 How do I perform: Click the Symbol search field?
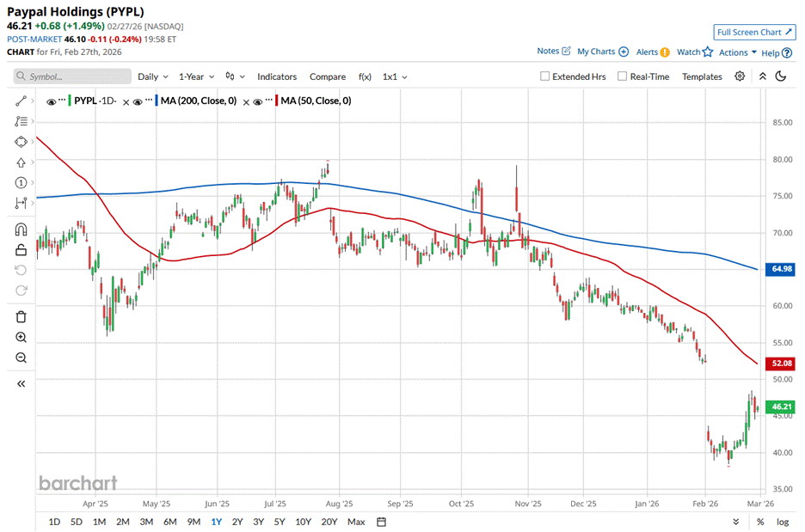(x=72, y=76)
